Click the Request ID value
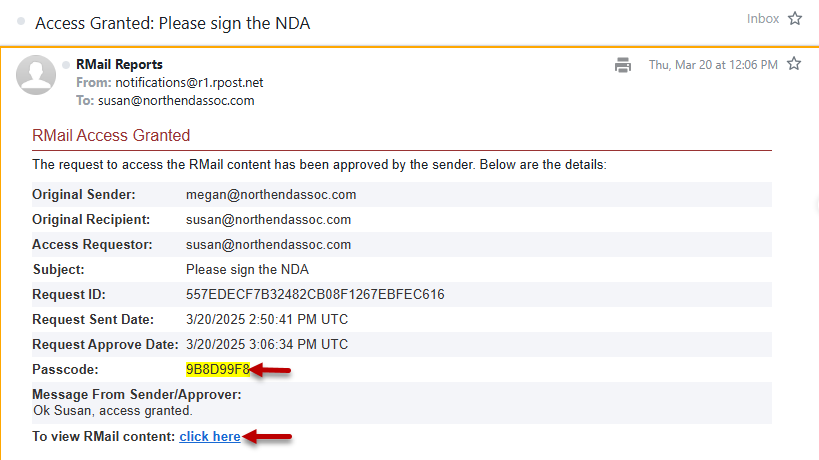Image resolution: width=819 pixels, height=460 pixels. [315, 295]
